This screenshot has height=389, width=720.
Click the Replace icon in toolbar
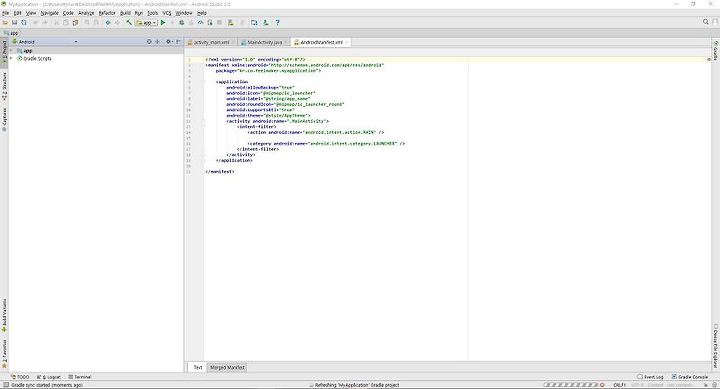point(96,22)
